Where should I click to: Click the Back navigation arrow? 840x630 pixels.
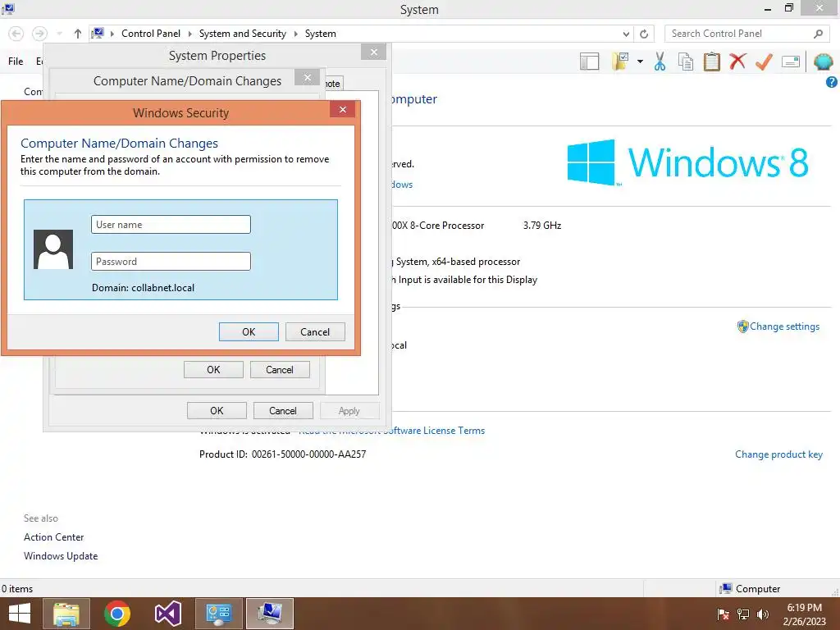click(x=16, y=34)
